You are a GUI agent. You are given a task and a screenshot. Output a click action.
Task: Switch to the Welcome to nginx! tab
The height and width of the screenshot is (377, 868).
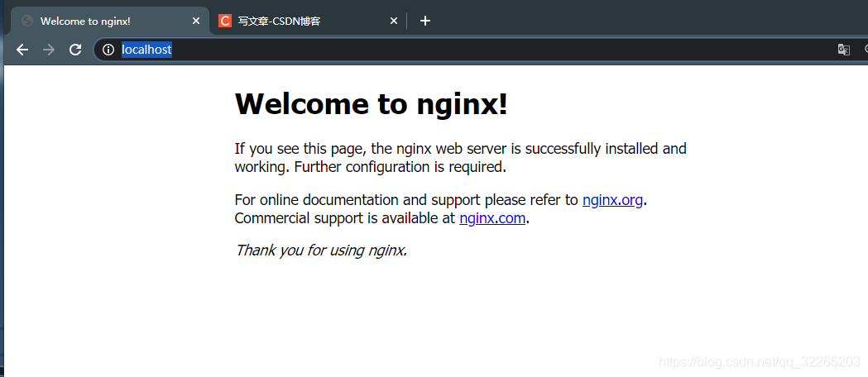tap(109, 21)
